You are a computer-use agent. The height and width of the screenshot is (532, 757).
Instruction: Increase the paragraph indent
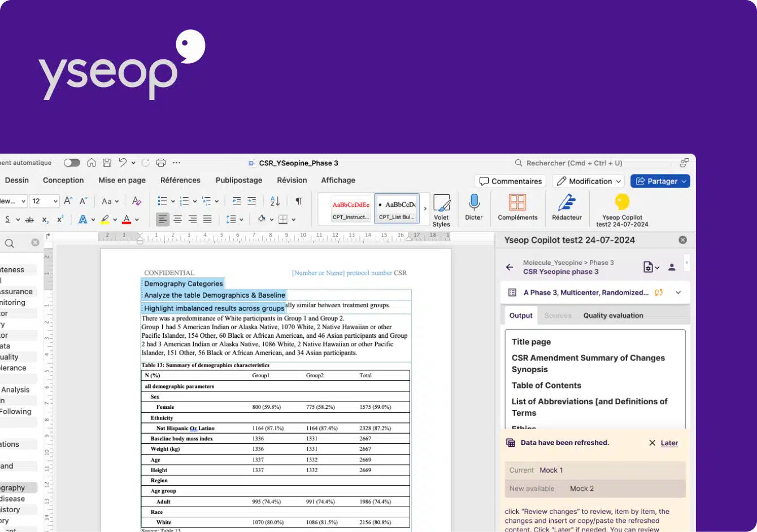point(252,201)
